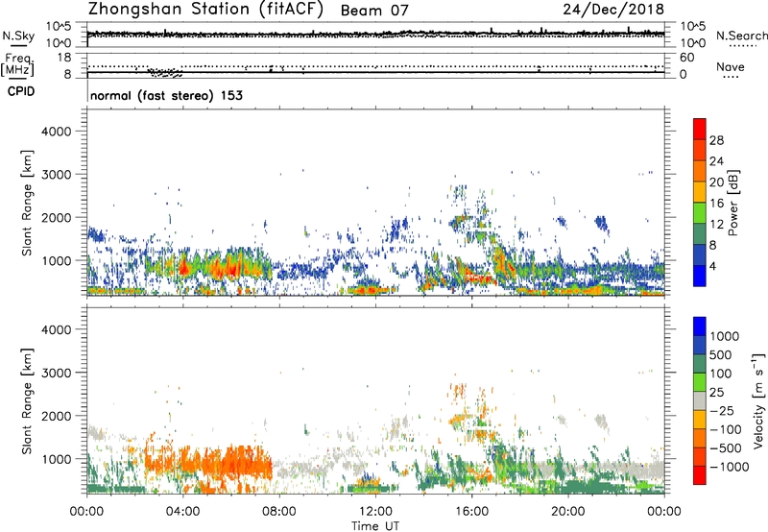This screenshot has height=532, width=768.
Task: Click the red bottom segment of velocity colorbar
Action: coord(700,475)
